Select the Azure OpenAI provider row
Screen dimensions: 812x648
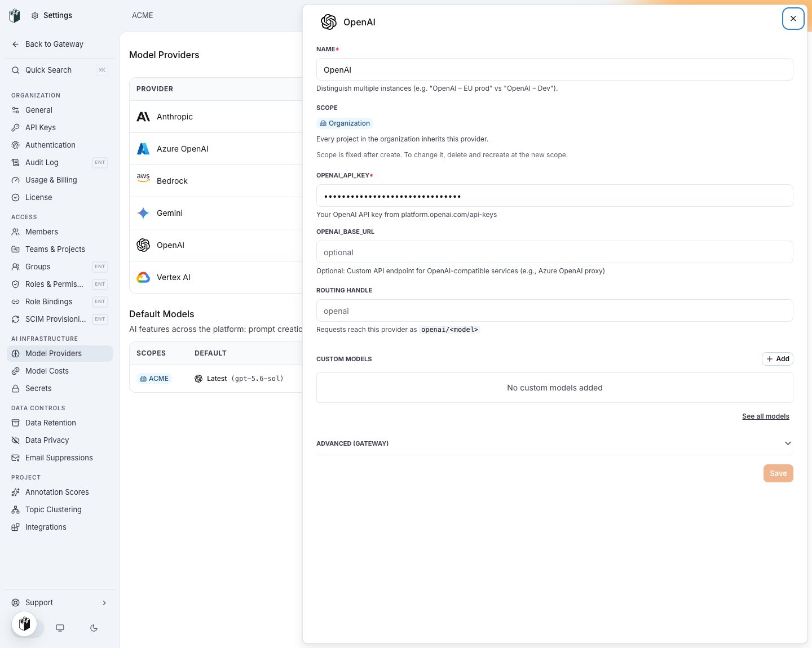[217, 149]
